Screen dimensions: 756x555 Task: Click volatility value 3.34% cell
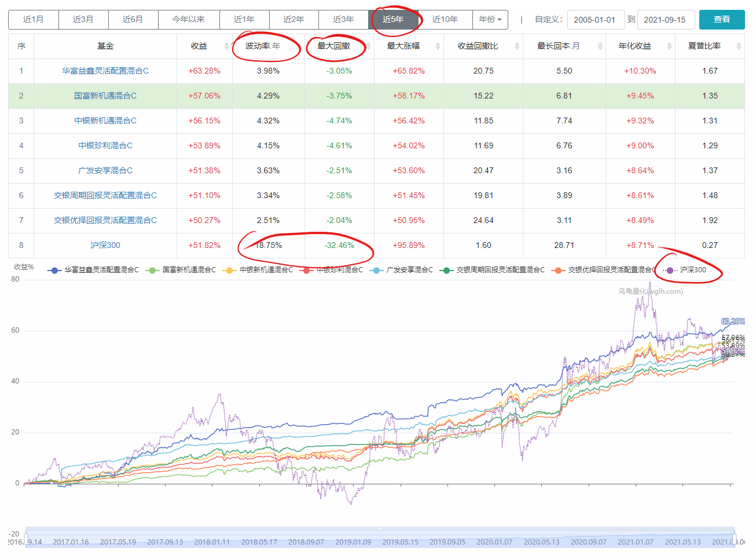point(269,195)
